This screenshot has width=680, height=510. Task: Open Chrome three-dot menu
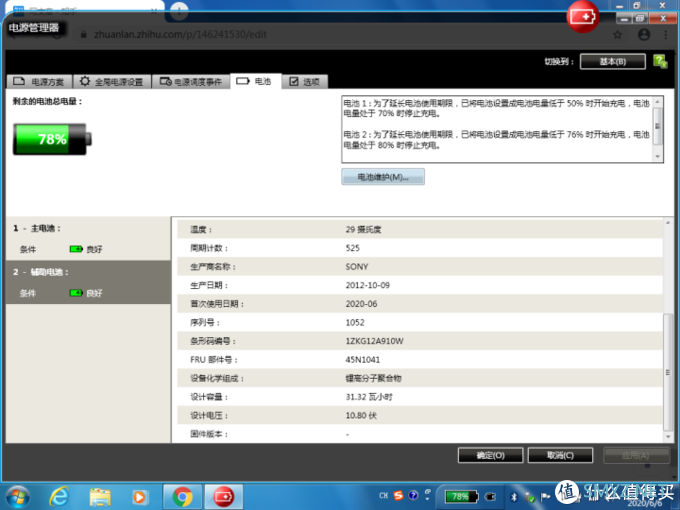pos(666,35)
